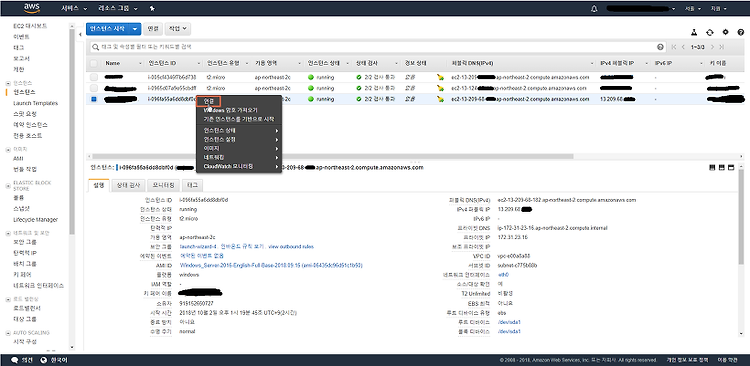Viewport: 750px width, 366px height.
Task: Sort table by the Name column header
Action: click(112, 64)
